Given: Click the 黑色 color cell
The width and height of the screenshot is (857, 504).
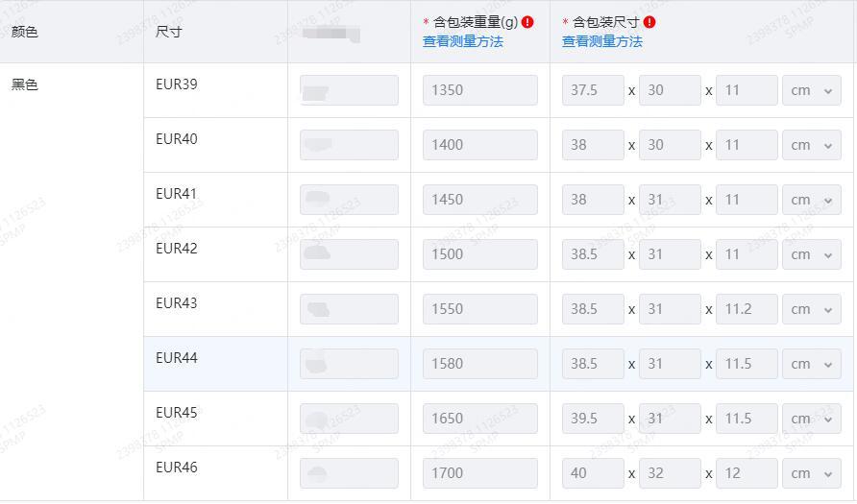Looking at the screenshot, I should tap(25, 84).
